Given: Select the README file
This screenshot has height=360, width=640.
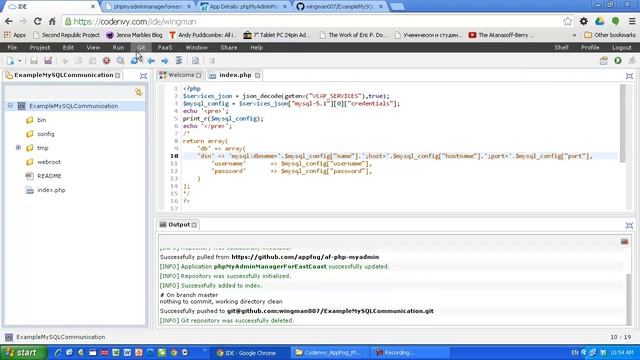Looking at the screenshot, I should coord(49,176).
